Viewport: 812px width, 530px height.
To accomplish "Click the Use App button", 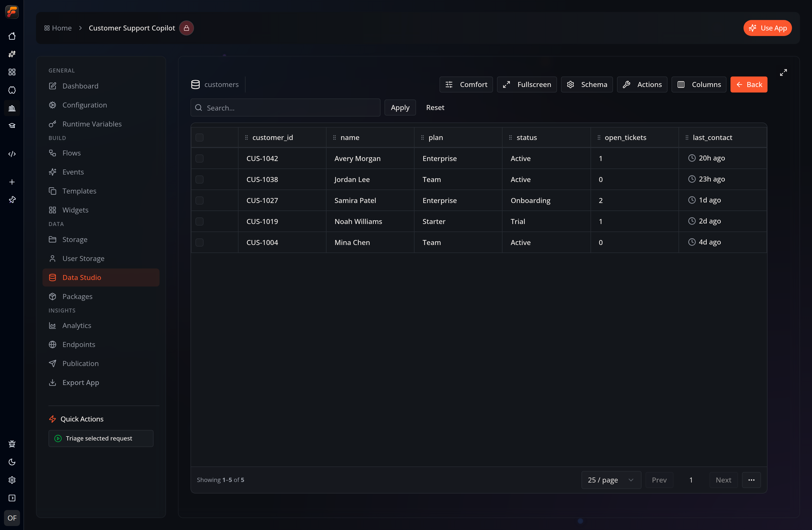I will pyautogui.click(x=767, y=28).
